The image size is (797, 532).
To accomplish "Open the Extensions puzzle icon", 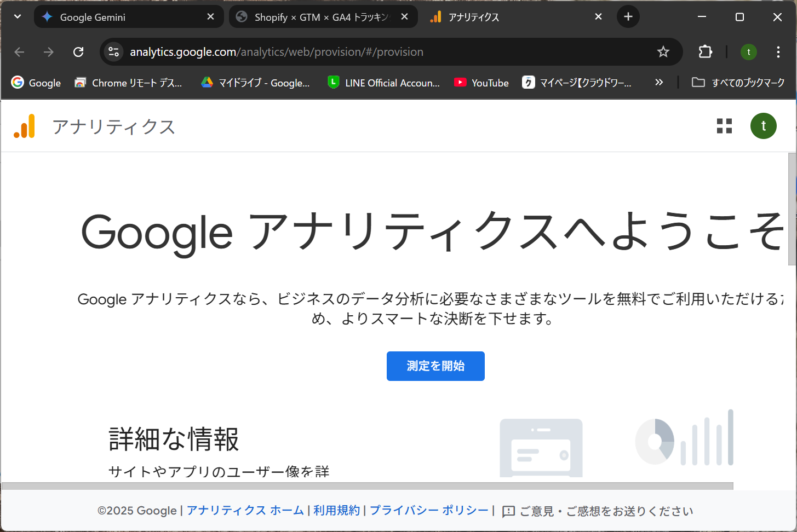I will (x=706, y=52).
